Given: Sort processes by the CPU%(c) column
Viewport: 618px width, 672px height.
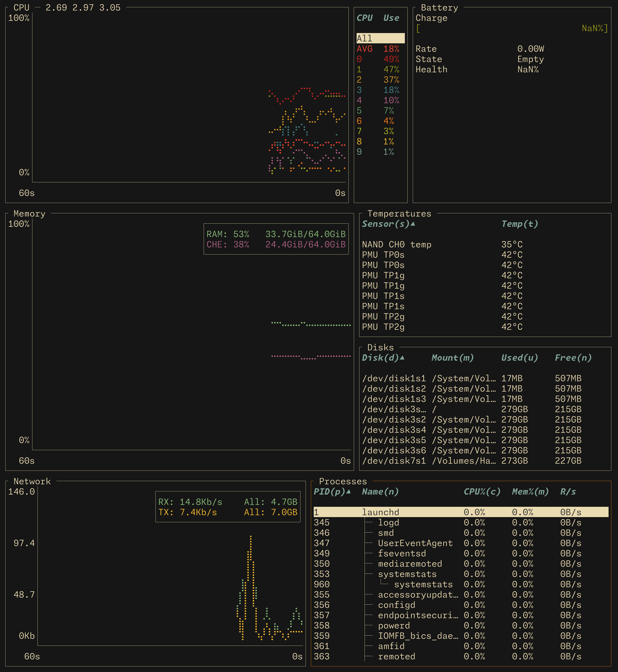Looking at the screenshot, I should pyautogui.click(x=482, y=492).
